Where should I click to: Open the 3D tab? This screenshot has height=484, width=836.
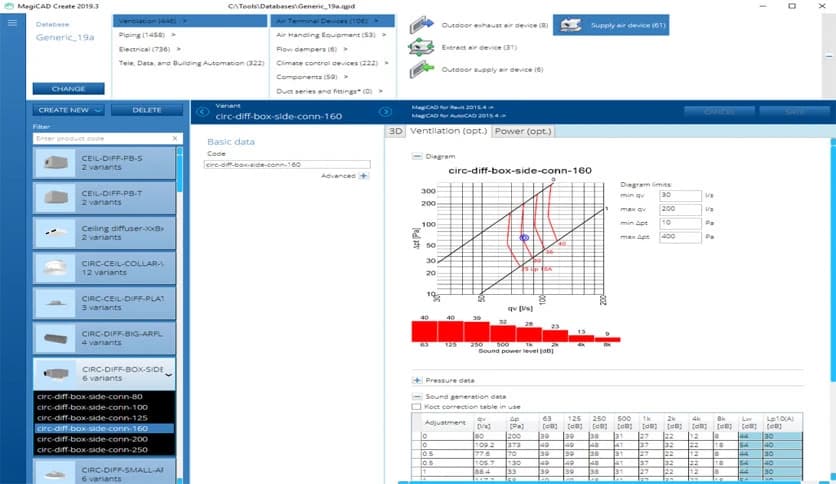point(395,131)
